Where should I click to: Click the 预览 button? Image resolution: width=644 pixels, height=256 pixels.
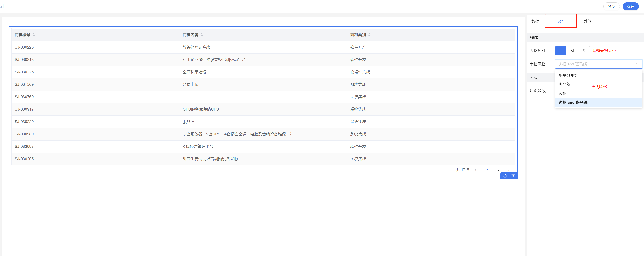pos(611,6)
